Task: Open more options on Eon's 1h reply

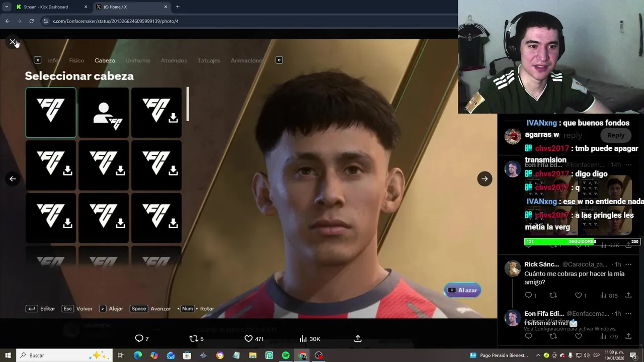Action: tap(628, 314)
